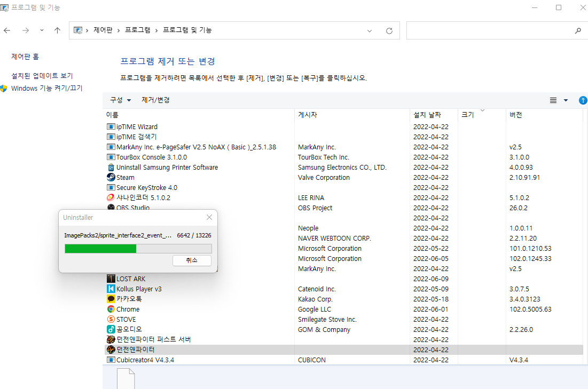The height and width of the screenshot is (389, 588).
Task: Go up one folder level
Action: pos(57,30)
